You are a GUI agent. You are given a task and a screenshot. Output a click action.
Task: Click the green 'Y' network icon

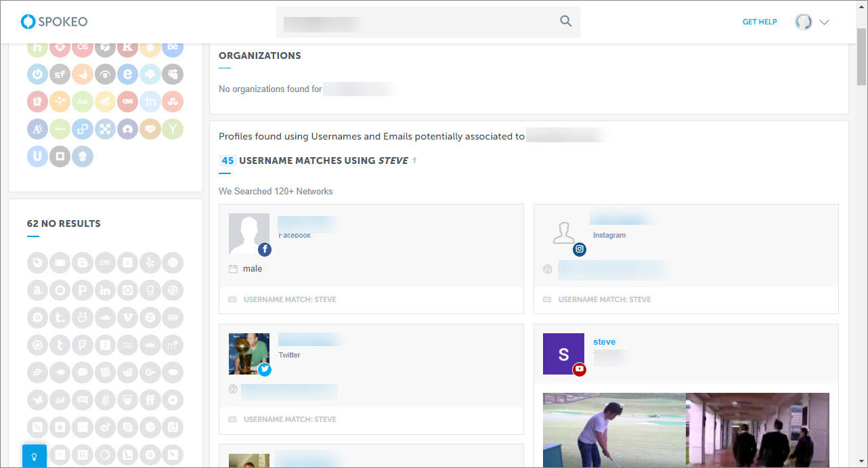coord(173,129)
